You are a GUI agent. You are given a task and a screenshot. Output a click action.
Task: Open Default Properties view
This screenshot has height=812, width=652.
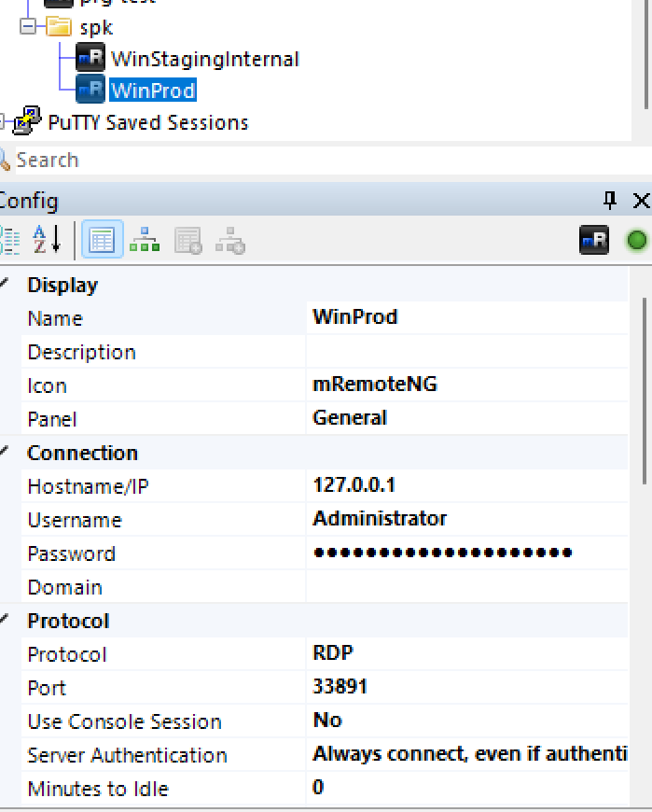click(187, 240)
